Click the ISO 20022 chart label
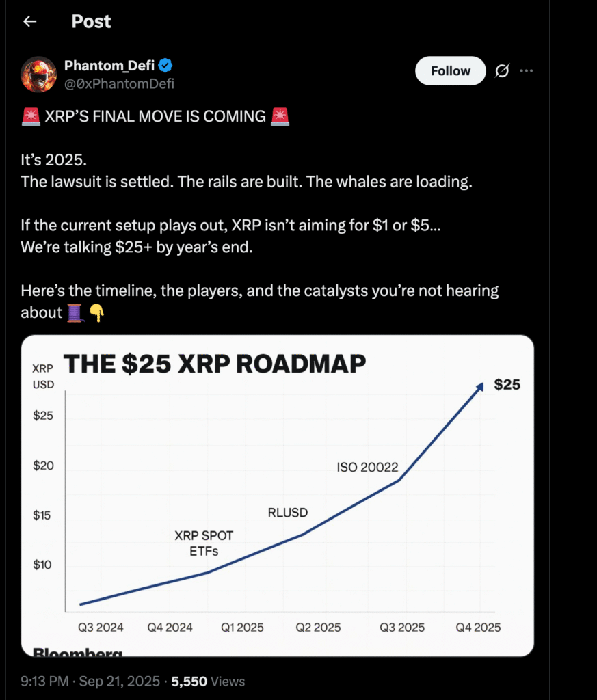This screenshot has height=700, width=597. (367, 468)
